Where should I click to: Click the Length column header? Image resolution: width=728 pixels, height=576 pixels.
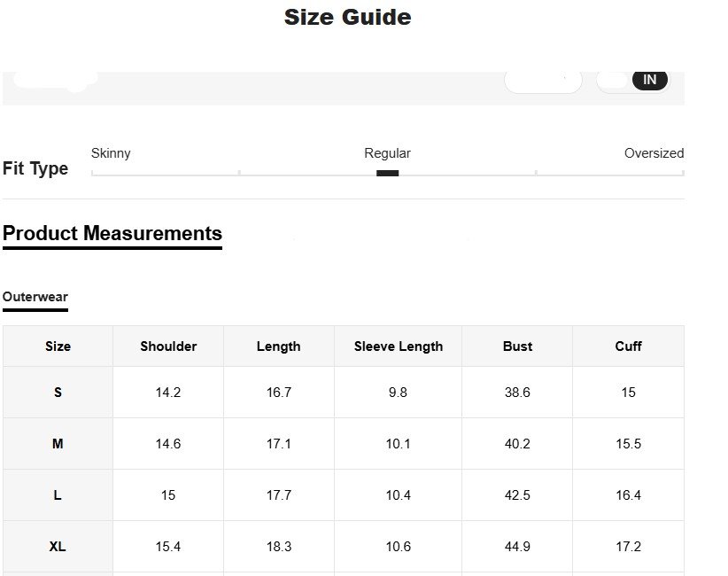click(278, 346)
